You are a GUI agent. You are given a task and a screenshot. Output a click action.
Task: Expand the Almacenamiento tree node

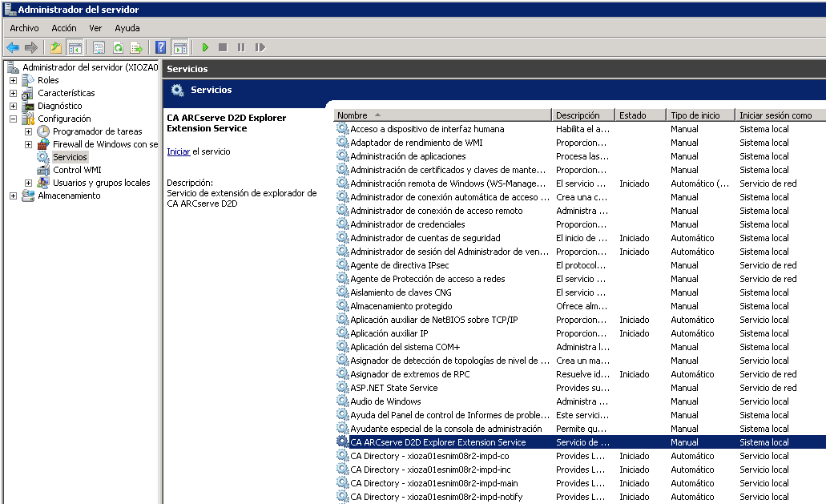tap(13, 196)
